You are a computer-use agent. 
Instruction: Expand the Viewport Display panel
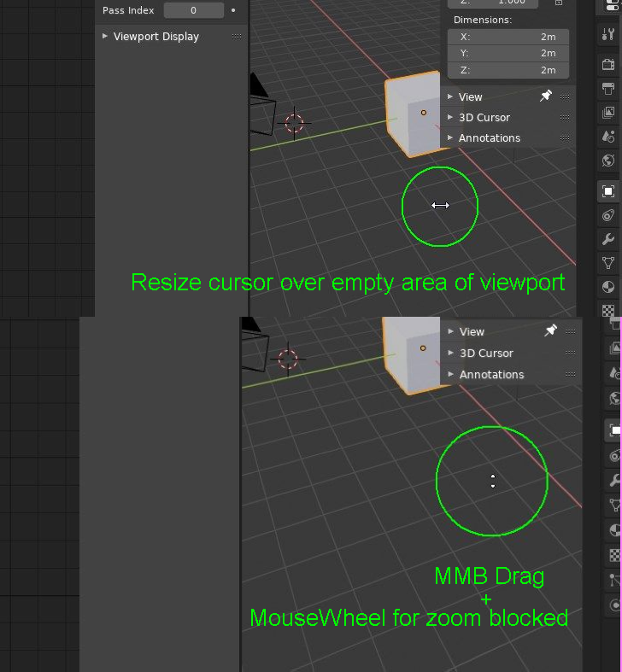tap(105, 37)
